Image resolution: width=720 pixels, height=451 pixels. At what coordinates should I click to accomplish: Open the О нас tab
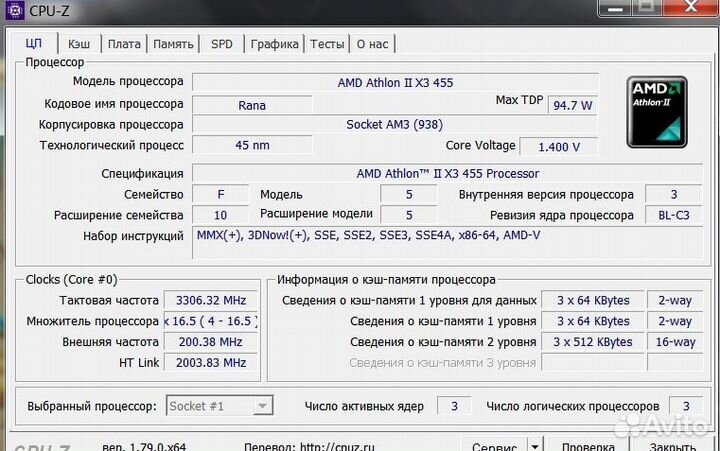[x=372, y=44]
